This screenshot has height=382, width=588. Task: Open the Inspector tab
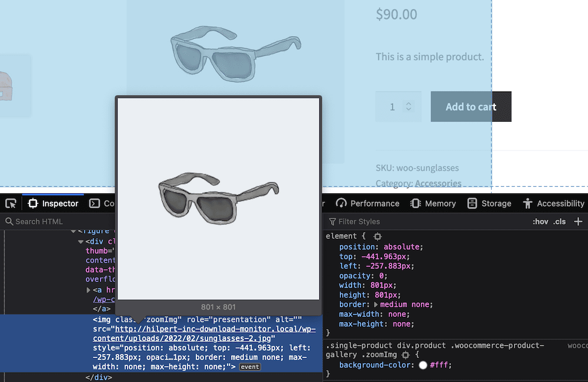click(54, 203)
